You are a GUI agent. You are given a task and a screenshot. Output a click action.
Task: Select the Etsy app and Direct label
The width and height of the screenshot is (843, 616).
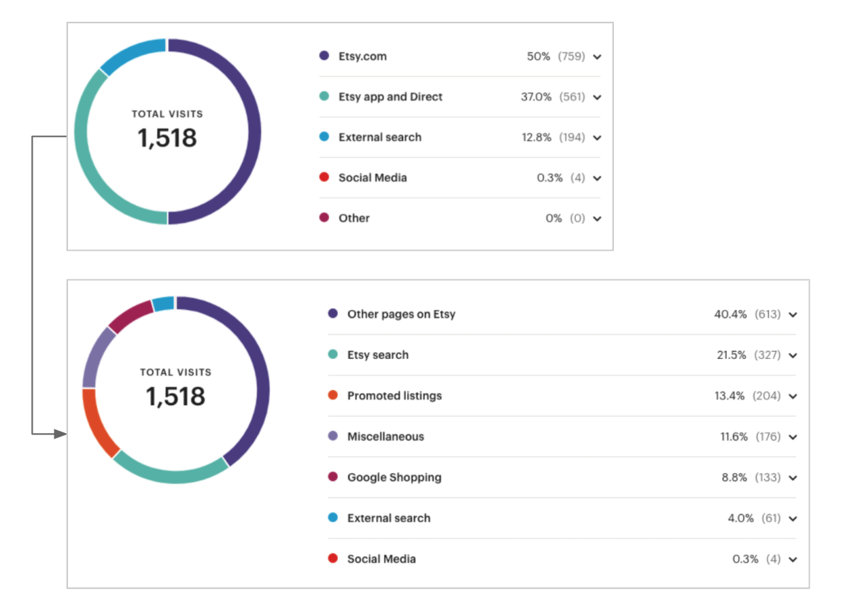[x=390, y=97]
